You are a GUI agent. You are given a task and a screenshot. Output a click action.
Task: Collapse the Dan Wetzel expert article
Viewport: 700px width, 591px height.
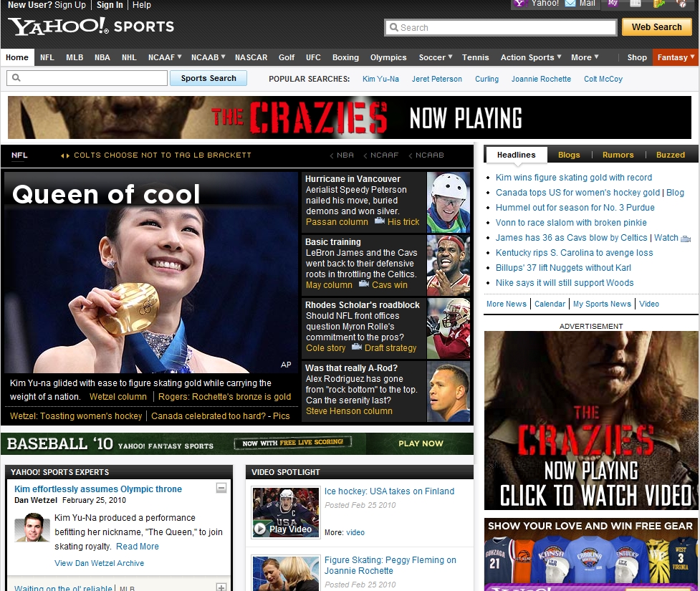click(x=221, y=488)
